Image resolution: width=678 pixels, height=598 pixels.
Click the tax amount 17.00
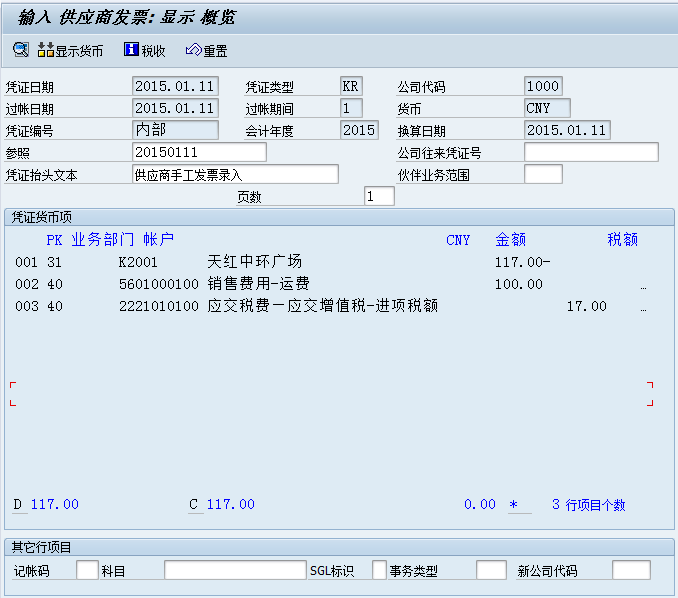[x=586, y=306]
